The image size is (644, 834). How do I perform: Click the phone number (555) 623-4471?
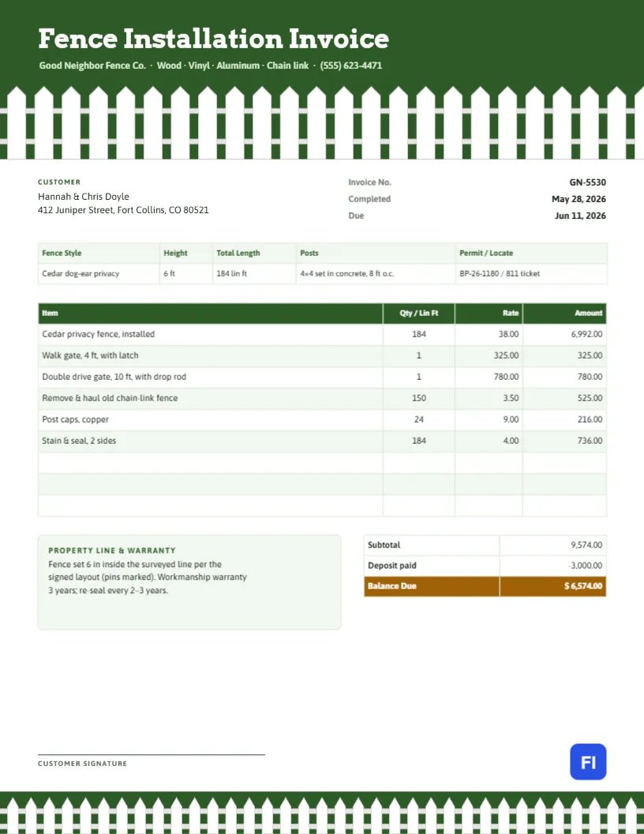pyautogui.click(x=350, y=66)
